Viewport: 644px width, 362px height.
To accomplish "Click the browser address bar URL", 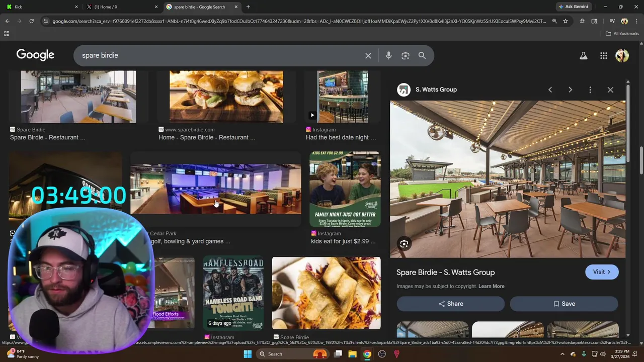I will click(299, 21).
